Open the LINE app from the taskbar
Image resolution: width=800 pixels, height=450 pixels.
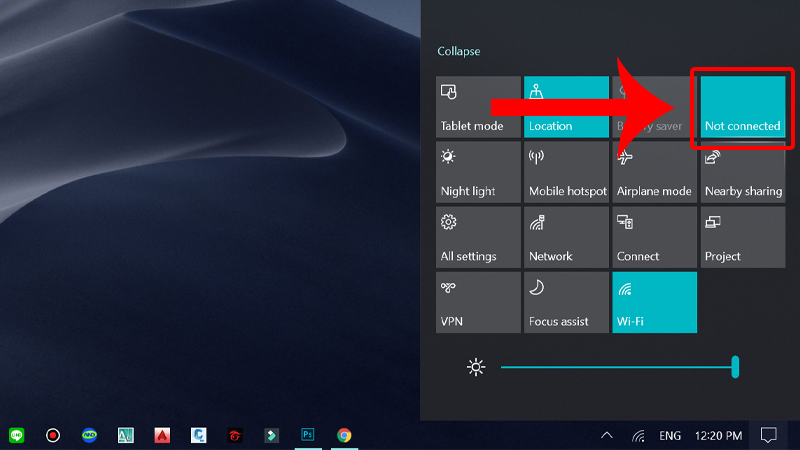[x=17, y=435]
